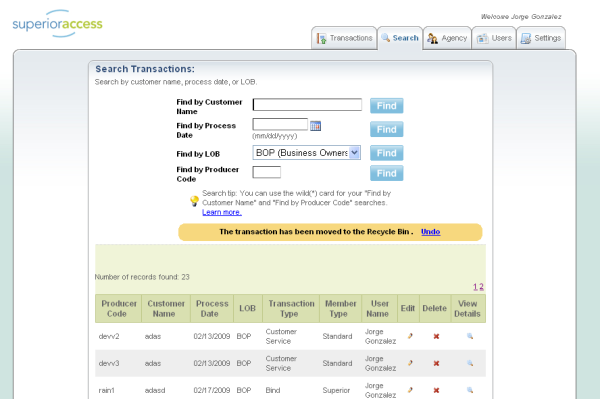The image size is (600, 399).
Task: Click the '02/17/2009' process date cell
Action: tap(212, 390)
